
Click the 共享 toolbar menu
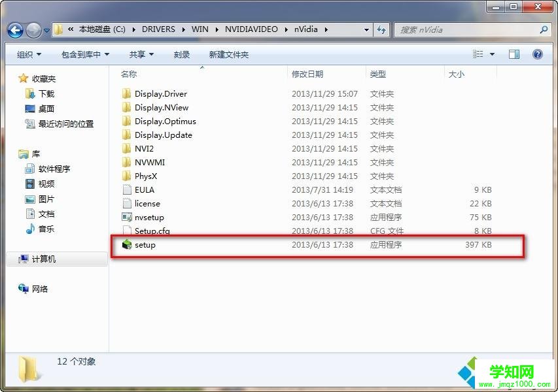(140, 54)
